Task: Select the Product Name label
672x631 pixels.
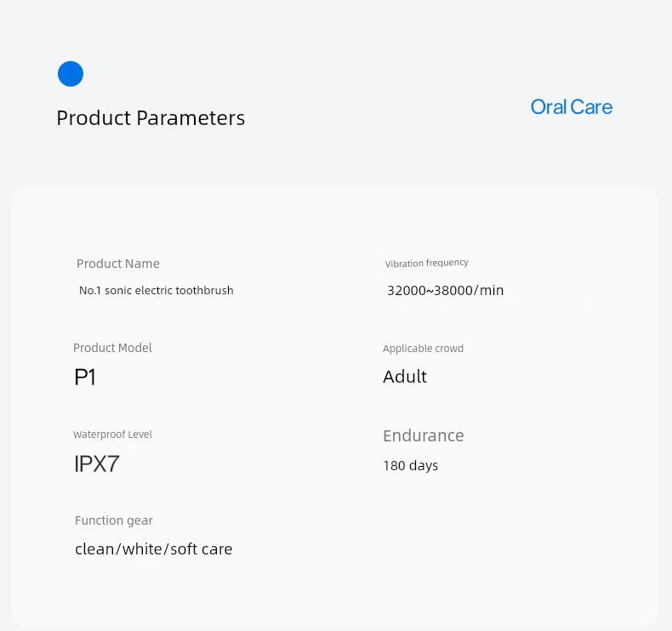Action: coord(118,264)
